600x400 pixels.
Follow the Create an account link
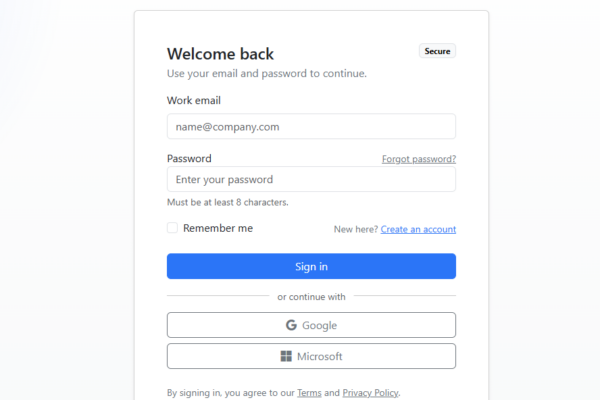(x=418, y=229)
